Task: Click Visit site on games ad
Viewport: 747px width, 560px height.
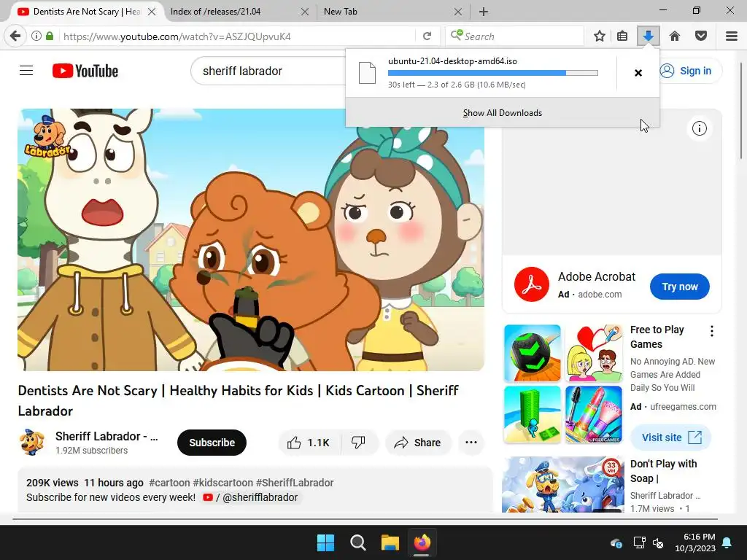Action: [671, 437]
